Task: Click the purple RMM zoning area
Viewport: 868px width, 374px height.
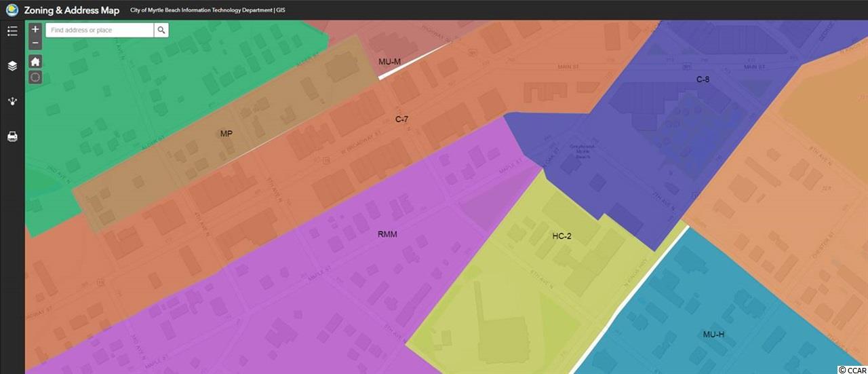Action: point(387,235)
